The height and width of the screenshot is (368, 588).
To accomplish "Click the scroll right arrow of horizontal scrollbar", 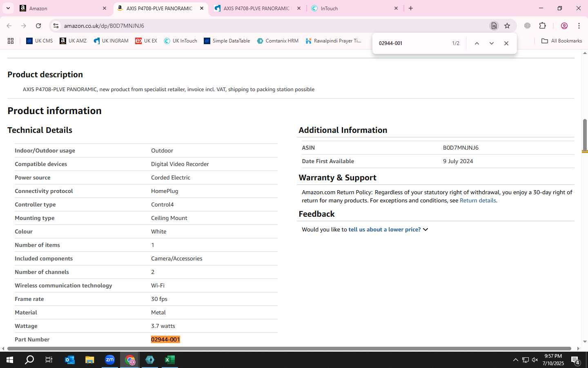I will click(578, 349).
